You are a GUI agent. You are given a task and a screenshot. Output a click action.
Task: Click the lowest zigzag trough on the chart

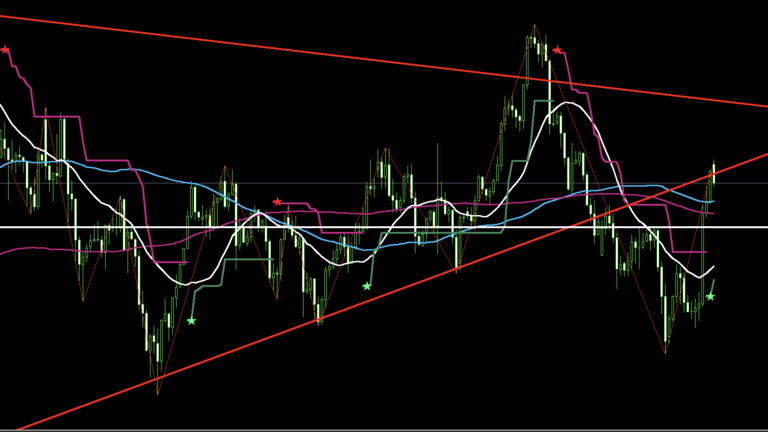(x=158, y=393)
